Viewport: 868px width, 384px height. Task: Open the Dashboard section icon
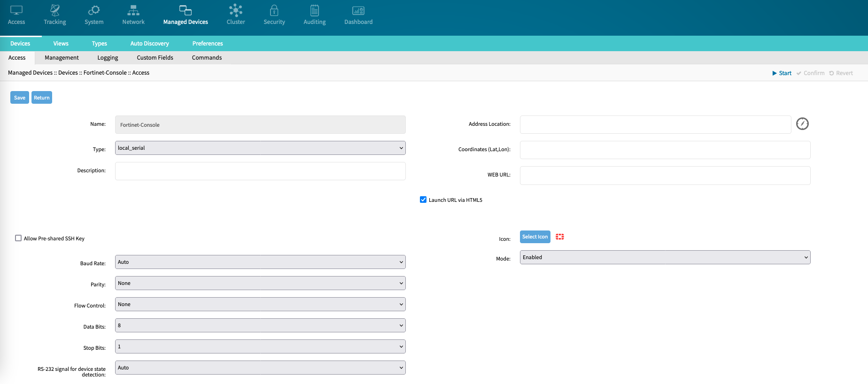click(358, 10)
